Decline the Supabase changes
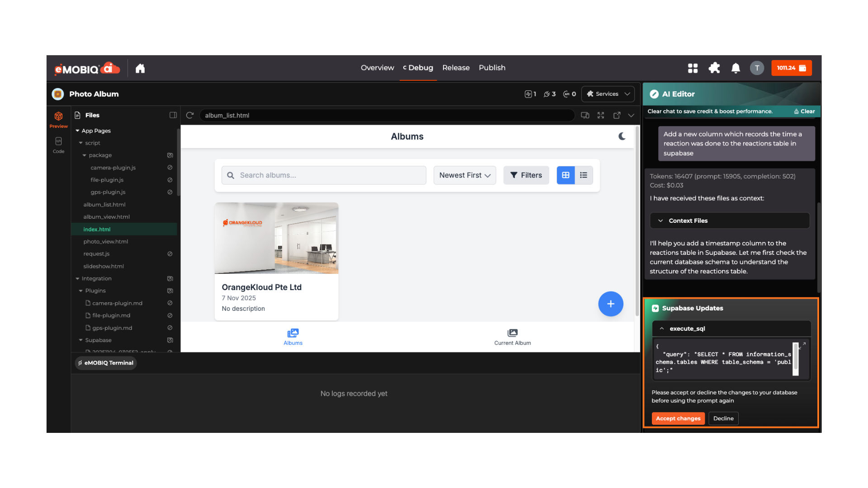 (723, 418)
